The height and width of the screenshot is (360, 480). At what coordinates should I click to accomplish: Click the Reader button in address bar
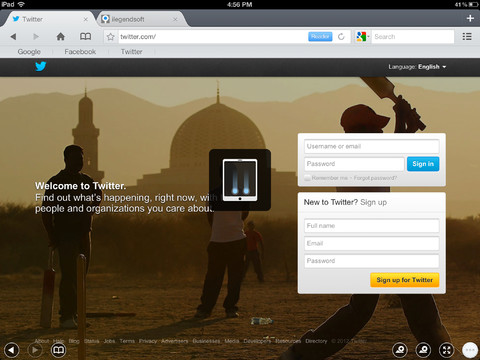[320, 36]
